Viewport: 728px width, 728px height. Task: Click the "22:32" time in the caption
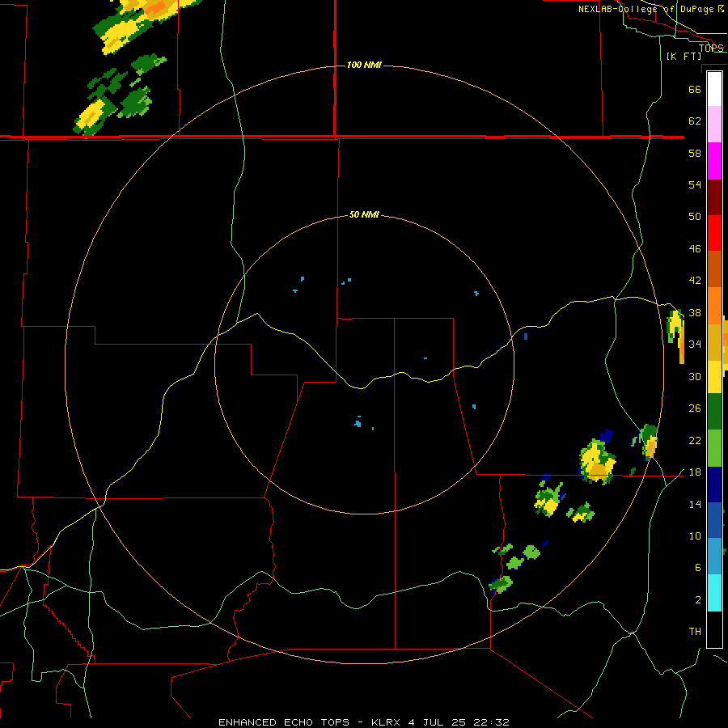491,722
